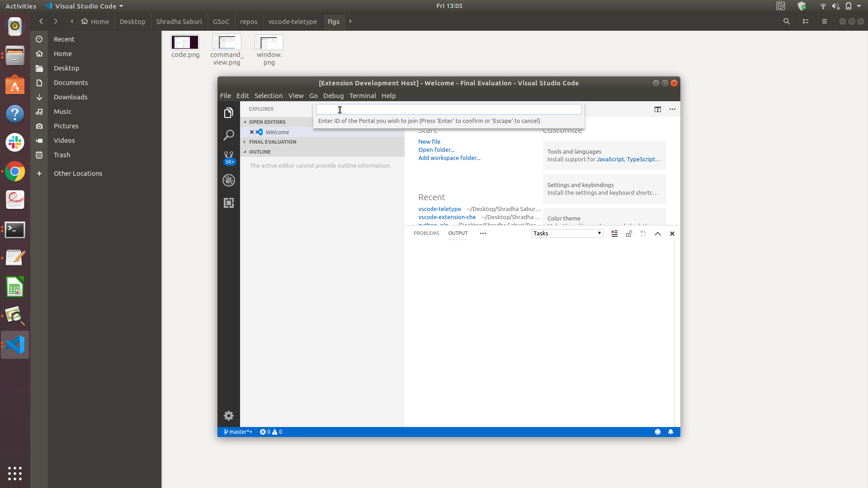Collapse the OPEN EDITORS section
This screenshot has height=488, width=868.
click(x=267, y=122)
